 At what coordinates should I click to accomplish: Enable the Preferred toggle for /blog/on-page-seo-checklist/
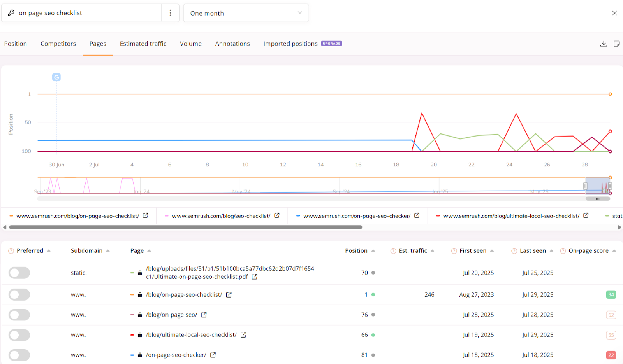coord(19,294)
